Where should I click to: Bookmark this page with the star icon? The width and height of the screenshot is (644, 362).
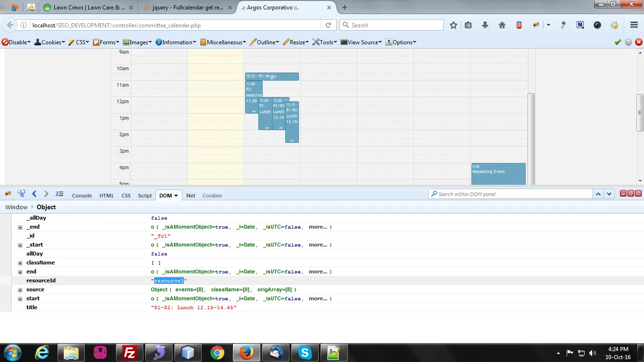tap(454, 25)
